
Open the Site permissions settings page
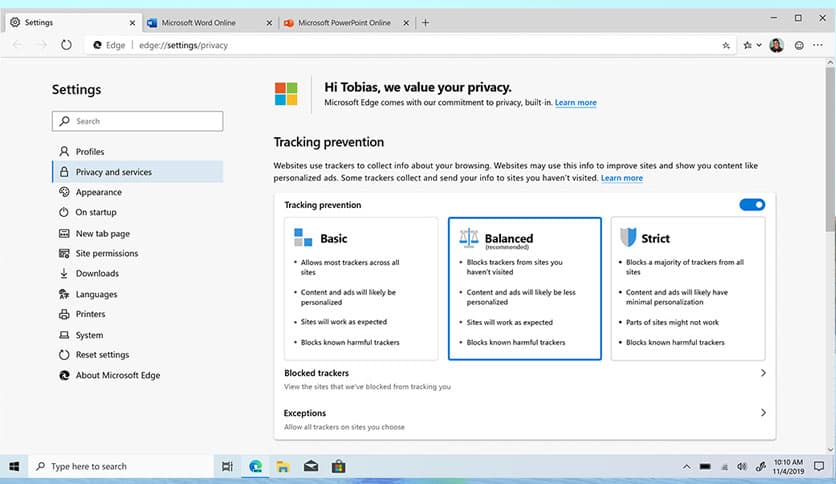pyautogui.click(x=107, y=254)
